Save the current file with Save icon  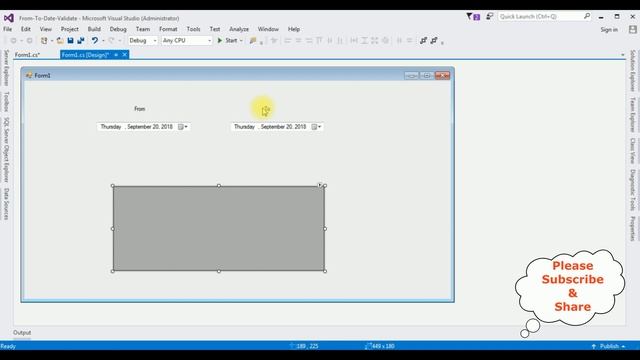point(70,40)
